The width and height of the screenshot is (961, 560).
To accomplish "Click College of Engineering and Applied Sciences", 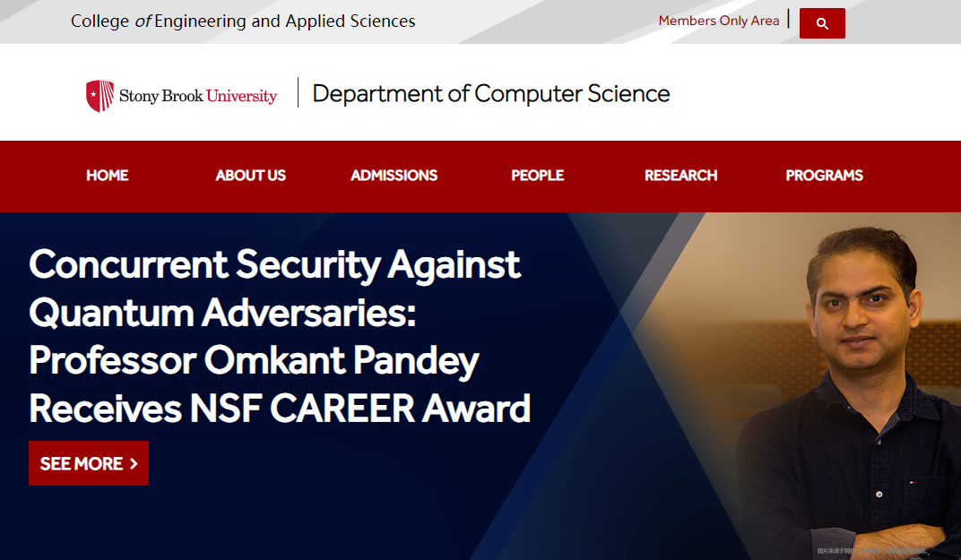I will pyautogui.click(x=243, y=21).
